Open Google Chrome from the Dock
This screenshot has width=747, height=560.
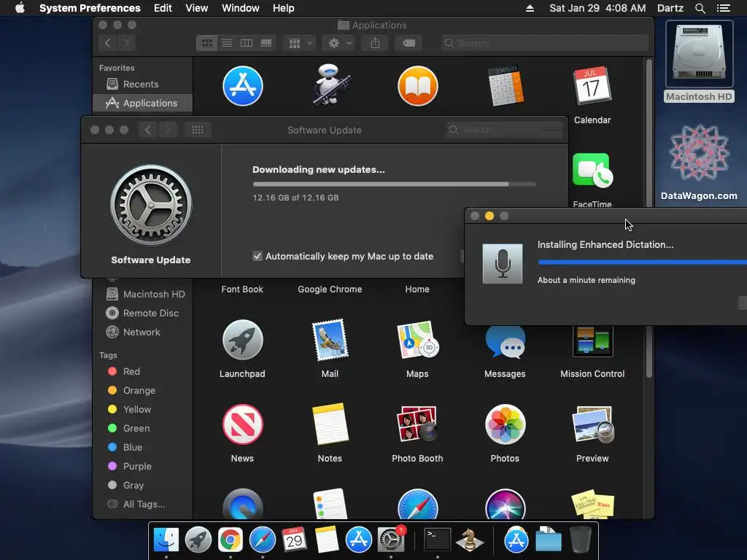[231, 540]
